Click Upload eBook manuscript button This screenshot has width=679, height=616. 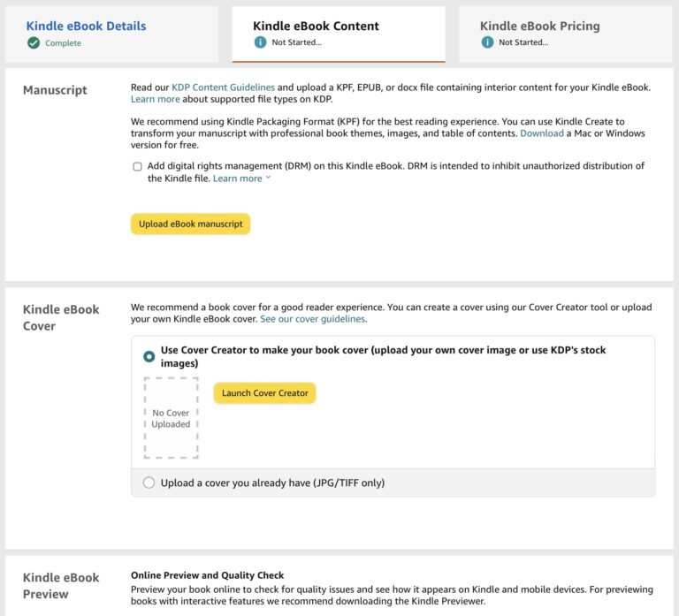coord(191,224)
